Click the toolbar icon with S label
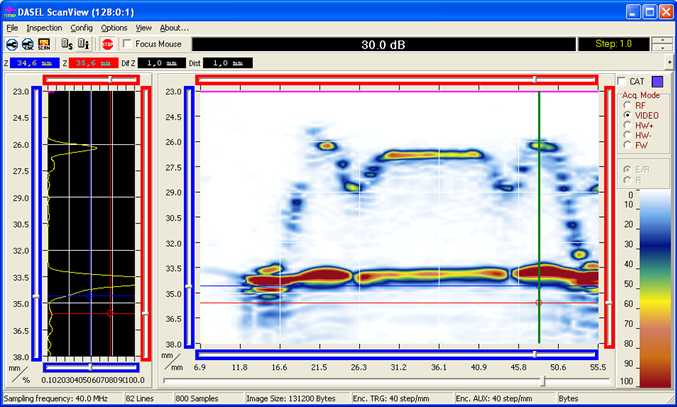 click(66, 44)
